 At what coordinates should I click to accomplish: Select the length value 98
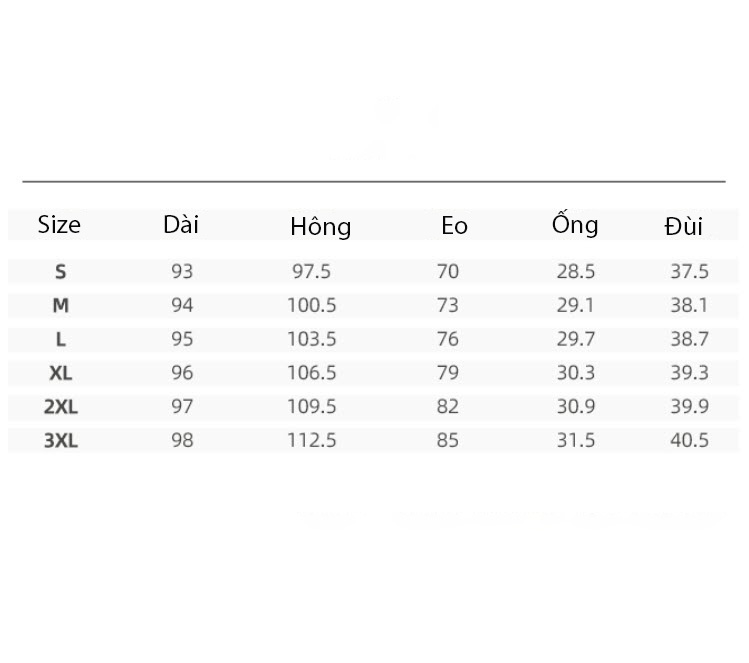[x=182, y=440]
